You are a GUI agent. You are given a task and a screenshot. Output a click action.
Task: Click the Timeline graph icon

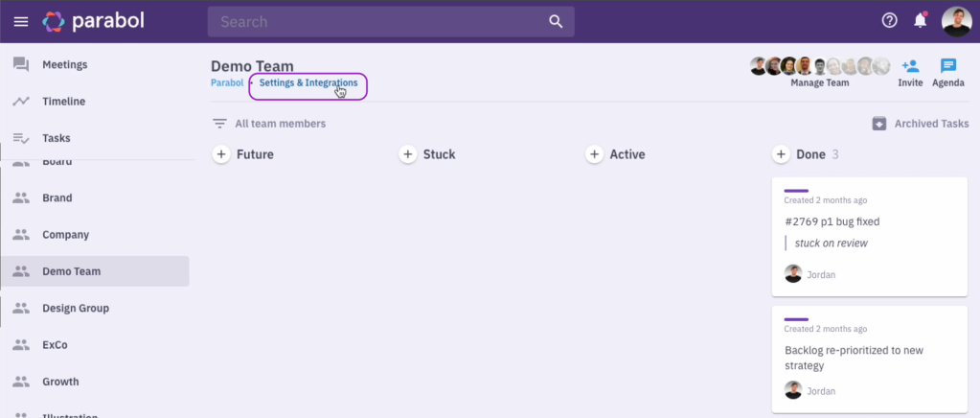click(21, 102)
